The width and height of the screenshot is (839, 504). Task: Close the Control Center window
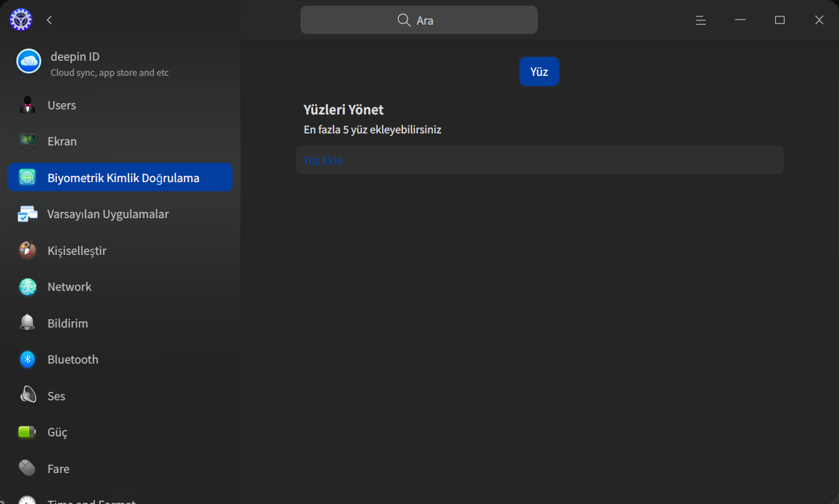(x=819, y=20)
